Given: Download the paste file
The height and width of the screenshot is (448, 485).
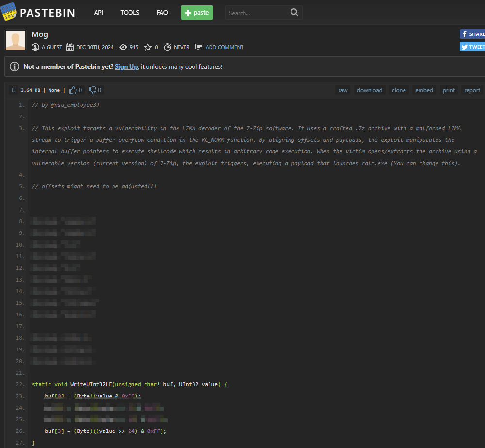Looking at the screenshot, I should pos(369,90).
